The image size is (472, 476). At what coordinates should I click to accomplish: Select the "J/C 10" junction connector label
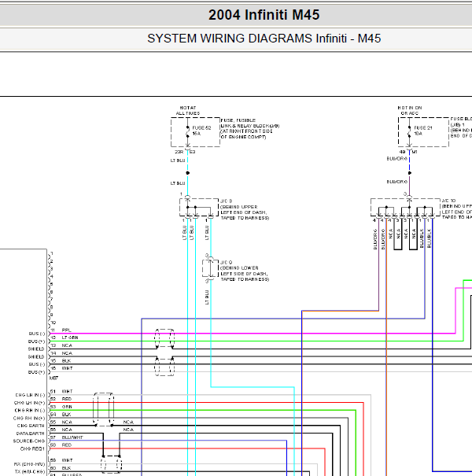[x=448, y=201]
